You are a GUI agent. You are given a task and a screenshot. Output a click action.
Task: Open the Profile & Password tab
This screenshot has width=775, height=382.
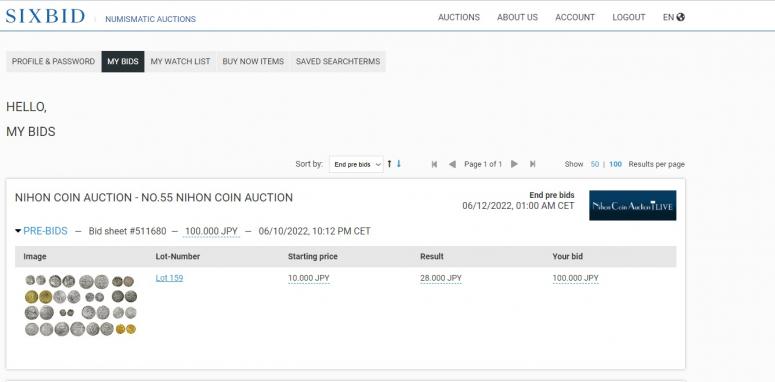[53, 61]
